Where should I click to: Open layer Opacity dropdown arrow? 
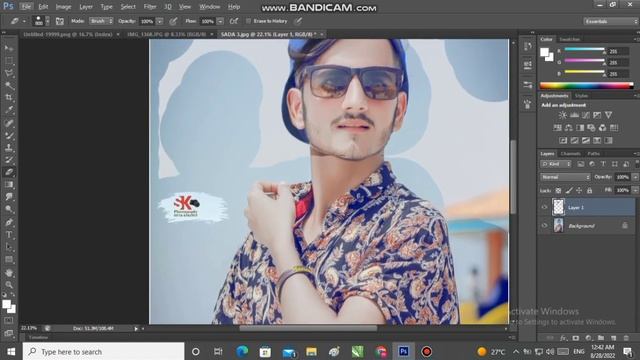pyautogui.click(x=635, y=177)
